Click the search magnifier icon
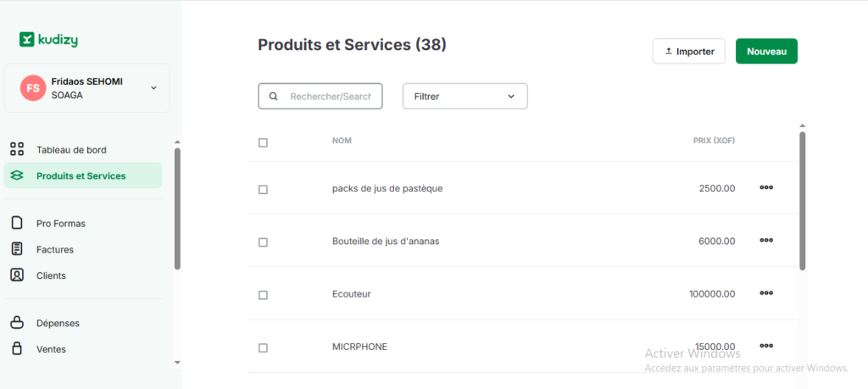The width and height of the screenshot is (868, 389). point(273,97)
